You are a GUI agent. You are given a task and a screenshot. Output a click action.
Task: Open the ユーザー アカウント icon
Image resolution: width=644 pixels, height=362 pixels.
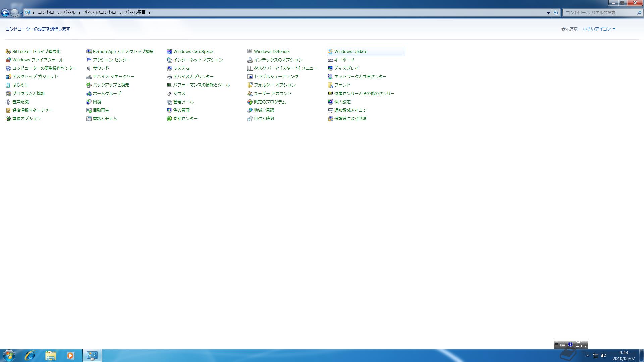pyautogui.click(x=250, y=94)
